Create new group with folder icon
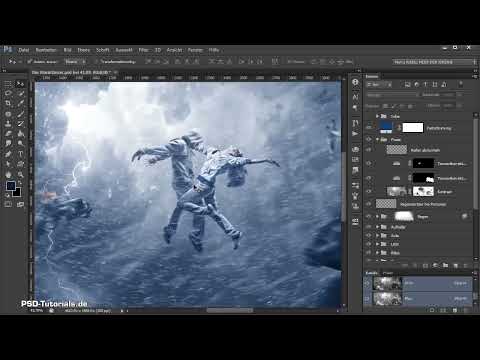Screen dimensions: 480x360 [446, 266]
